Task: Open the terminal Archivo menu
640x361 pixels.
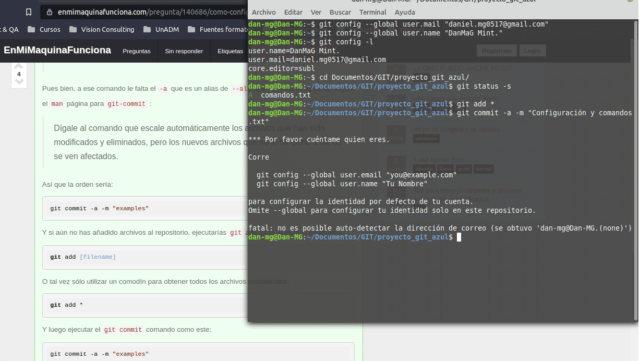Action: (x=264, y=12)
